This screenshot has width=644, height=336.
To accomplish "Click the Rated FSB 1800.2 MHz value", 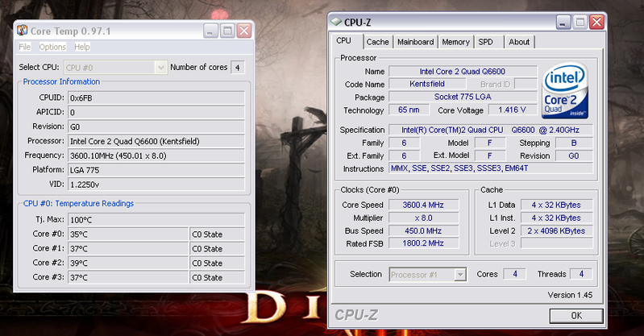I will [x=423, y=243].
